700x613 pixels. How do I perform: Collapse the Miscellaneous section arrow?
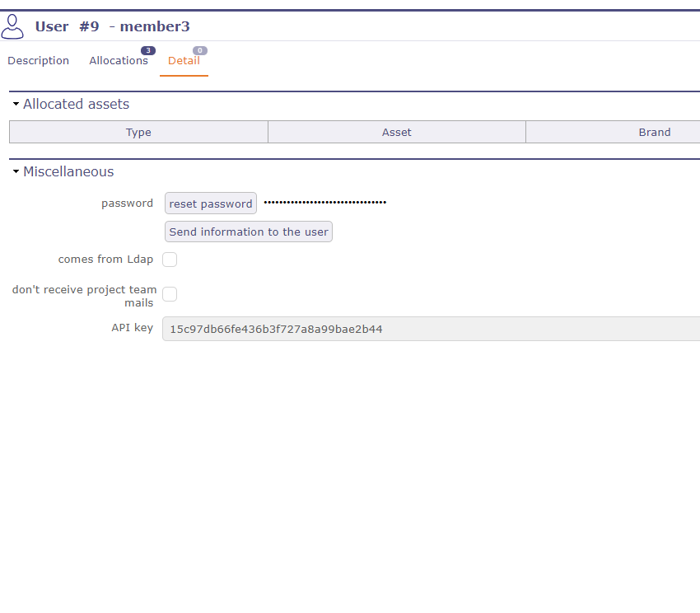pyautogui.click(x=16, y=172)
